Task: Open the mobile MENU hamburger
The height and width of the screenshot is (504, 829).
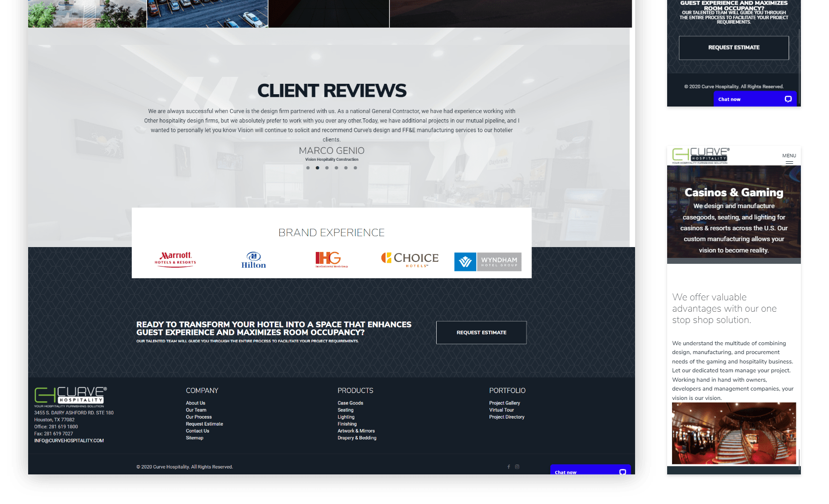Action: pyautogui.click(x=789, y=158)
